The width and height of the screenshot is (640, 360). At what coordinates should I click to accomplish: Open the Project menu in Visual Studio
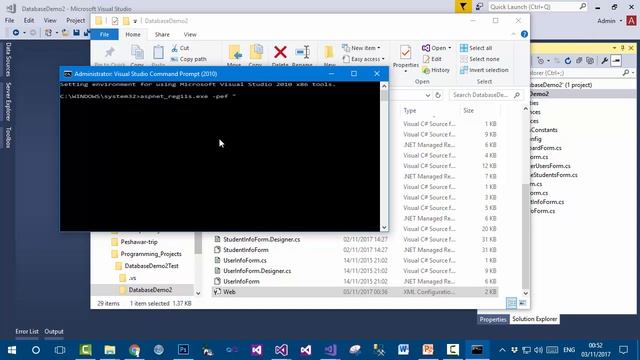(x=76, y=20)
